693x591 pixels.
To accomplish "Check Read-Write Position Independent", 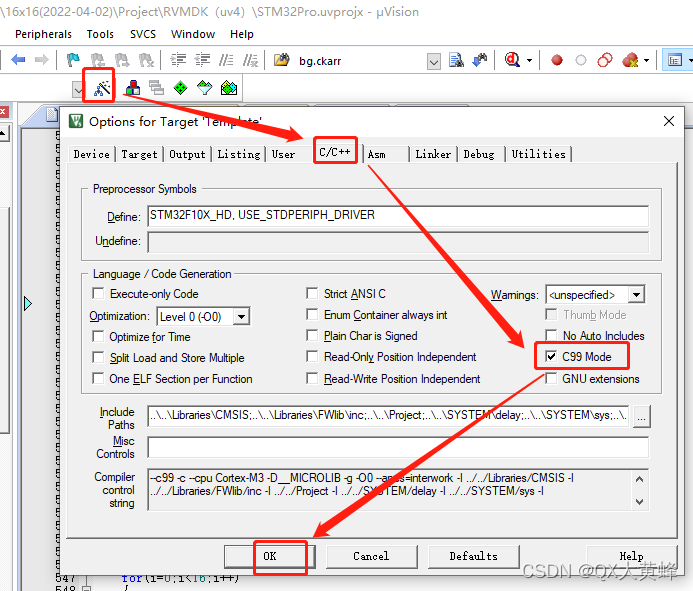I will 312,378.
